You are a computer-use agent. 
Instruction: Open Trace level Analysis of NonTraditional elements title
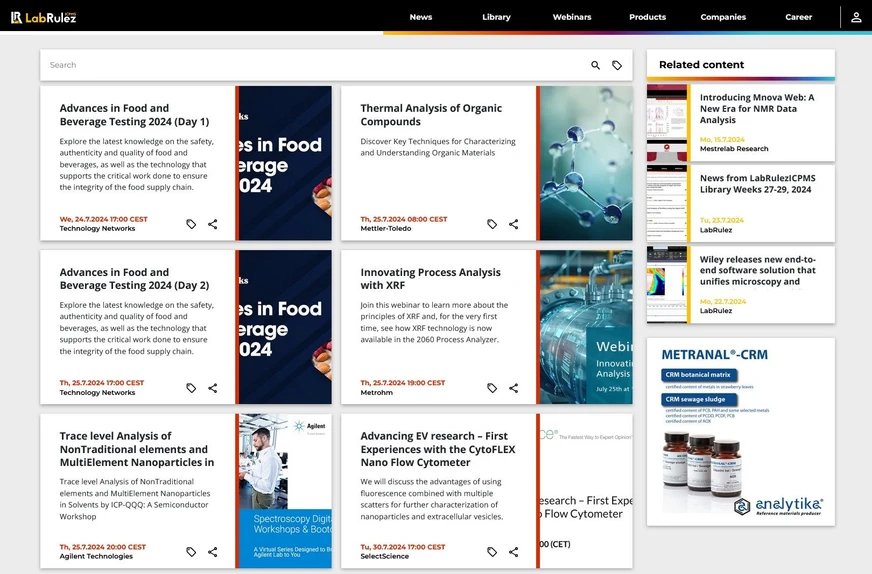click(x=137, y=449)
